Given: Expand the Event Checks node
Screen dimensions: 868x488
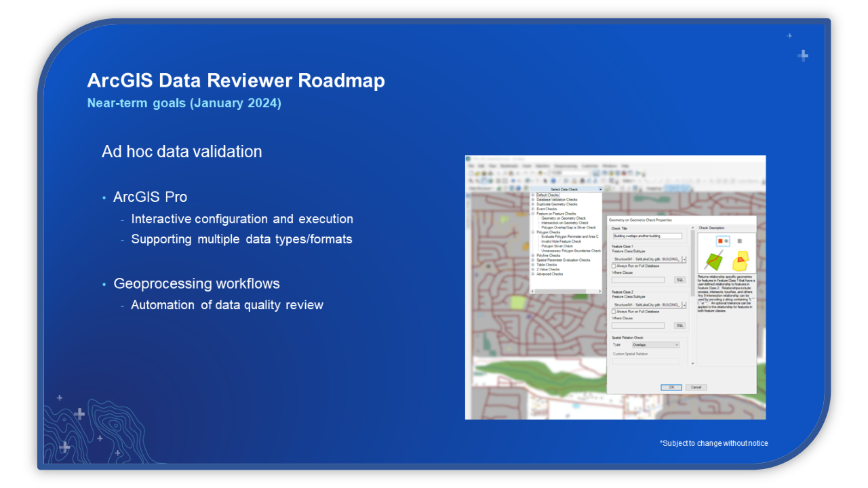Looking at the screenshot, I should pyautogui.click(x=533, y=209).
